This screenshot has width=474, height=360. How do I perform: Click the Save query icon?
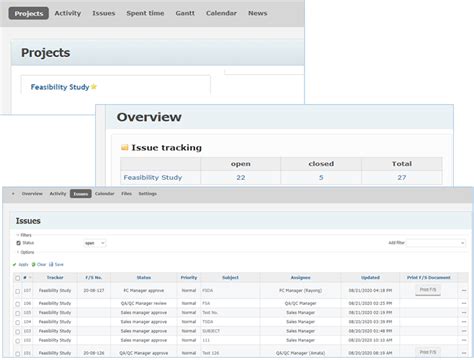(51, 265)
